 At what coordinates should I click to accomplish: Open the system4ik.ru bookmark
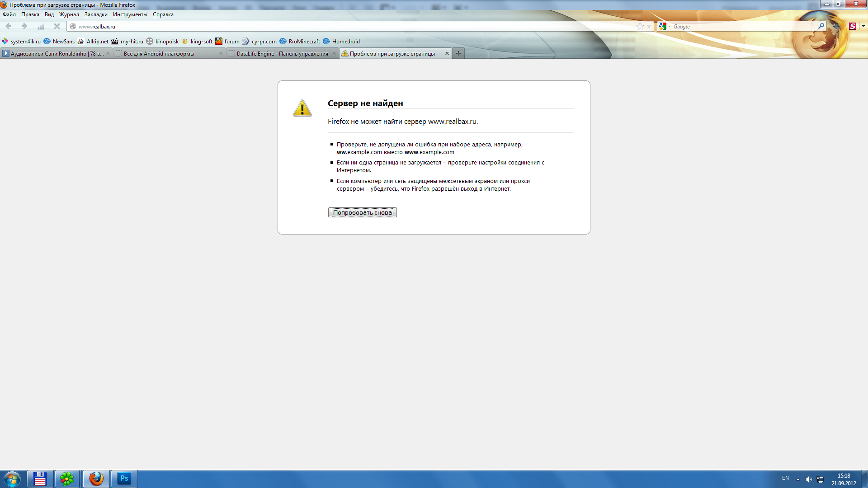click(21, 41)
